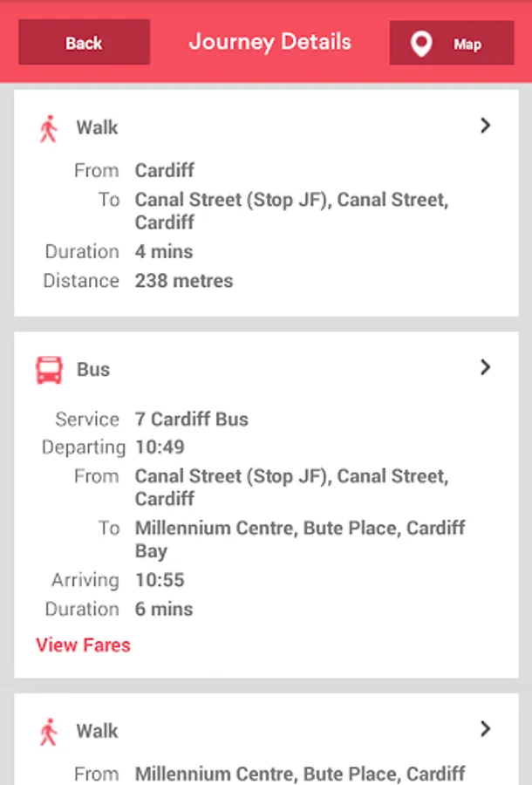The image size is (532, 785).
Task: Select the Bus card heading
Action: (x=93, y=369)
